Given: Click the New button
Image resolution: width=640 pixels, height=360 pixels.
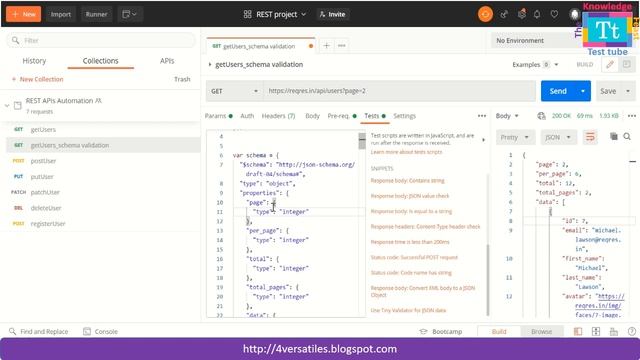Looking at the screenshot, I should click(24, 14).
